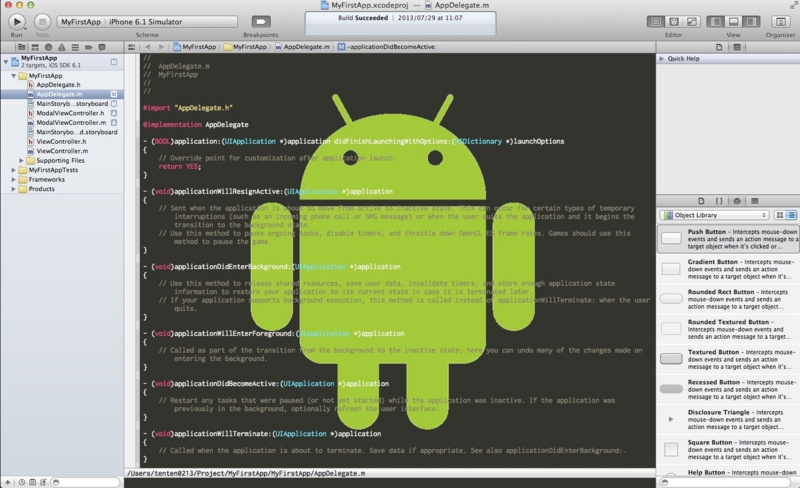Screen dimensions: 800x488
Task: Open ModalViewController.h file
Action: pyautogui.click(x=70, y=113)
